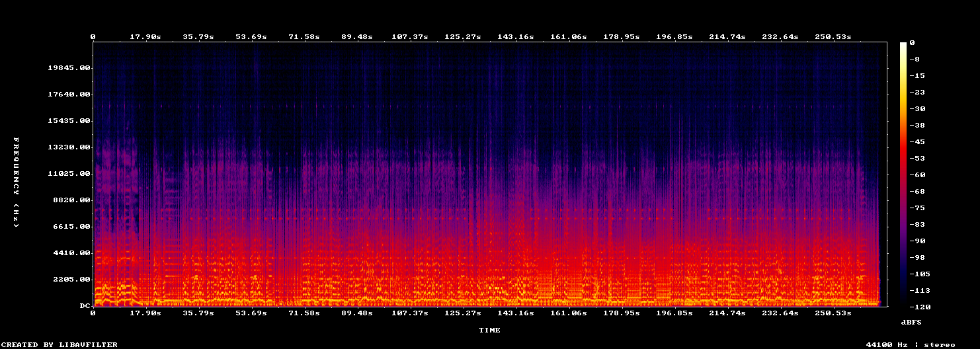Click the dBFS unit label

pyautogui.click(x=911, y=322)
